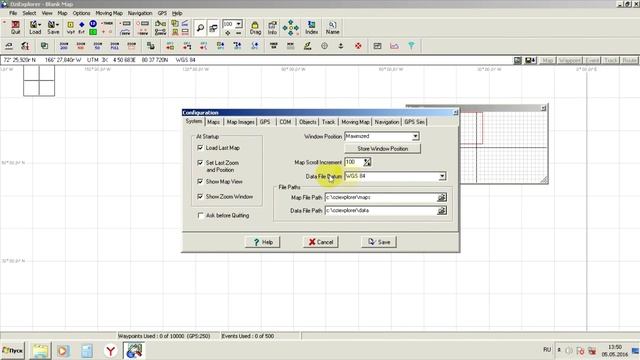Open the Data File Datum dropdown
This screenshot has height=360, width=640.
(442, 176)
